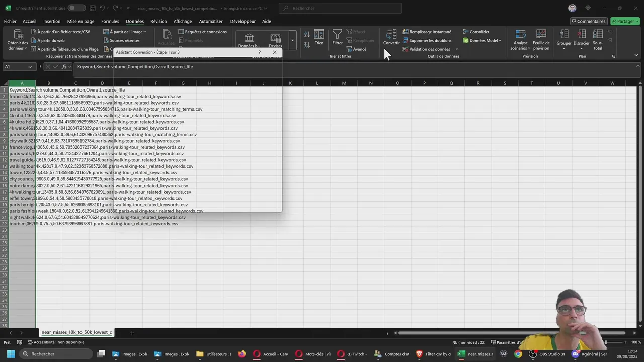Sort descending Z to A
This screenshot has width=644, height=362.
[x=307, y=44]
